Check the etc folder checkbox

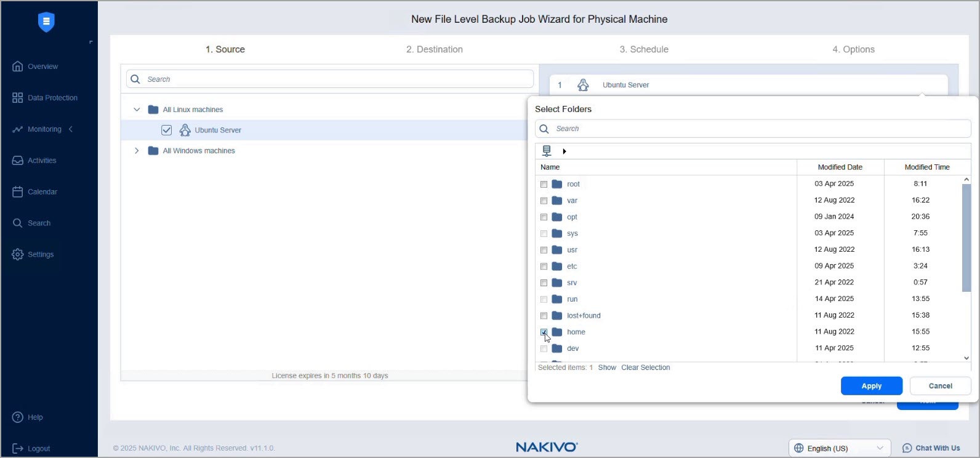click(x=544, y=266)
